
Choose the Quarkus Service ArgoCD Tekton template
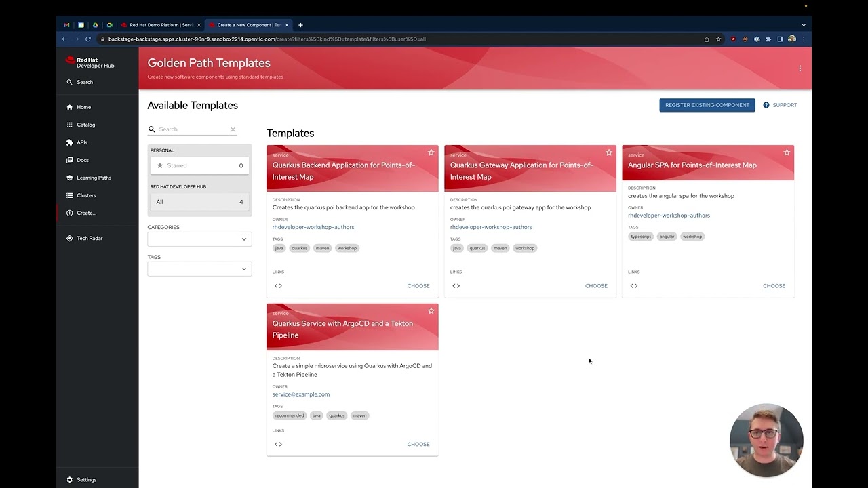tap(418, 444)
